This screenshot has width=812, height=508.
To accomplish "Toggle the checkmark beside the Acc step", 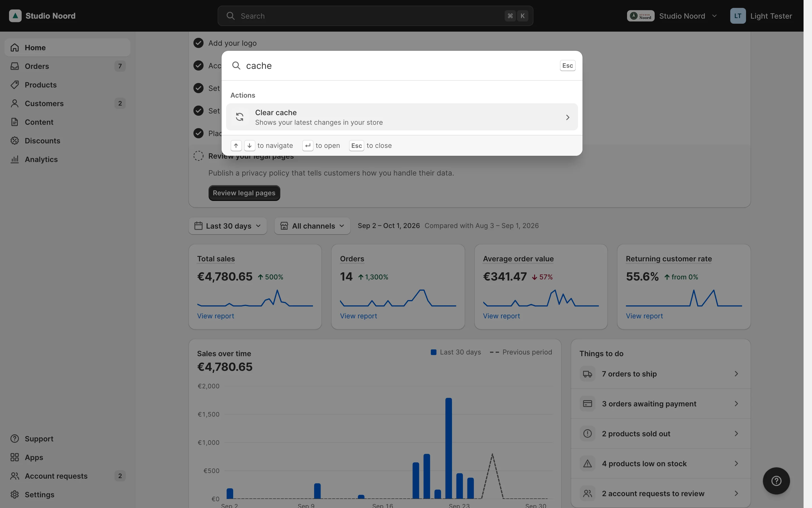I will pos(198,65).
